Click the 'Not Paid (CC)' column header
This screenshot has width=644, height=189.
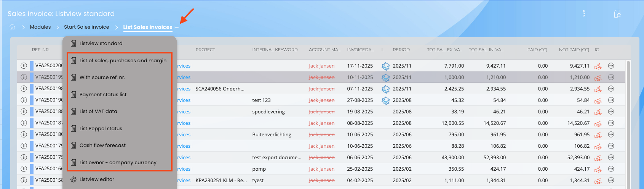tap(574, 50)
